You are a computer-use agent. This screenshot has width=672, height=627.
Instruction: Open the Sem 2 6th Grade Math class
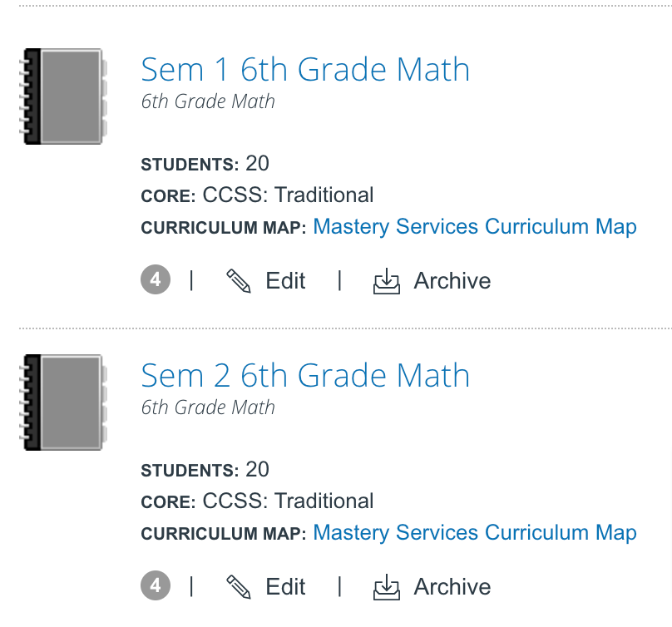305,376
